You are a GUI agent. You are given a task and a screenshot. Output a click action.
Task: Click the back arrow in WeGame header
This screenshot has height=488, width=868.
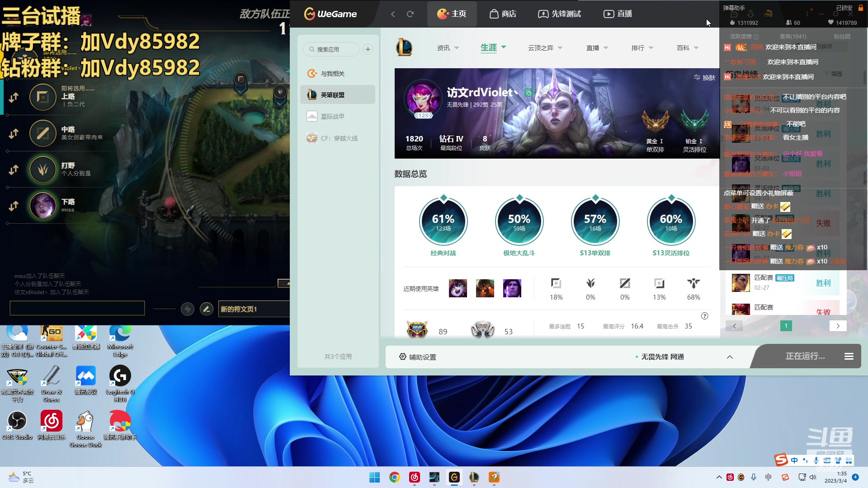click(x=393, y=14)
